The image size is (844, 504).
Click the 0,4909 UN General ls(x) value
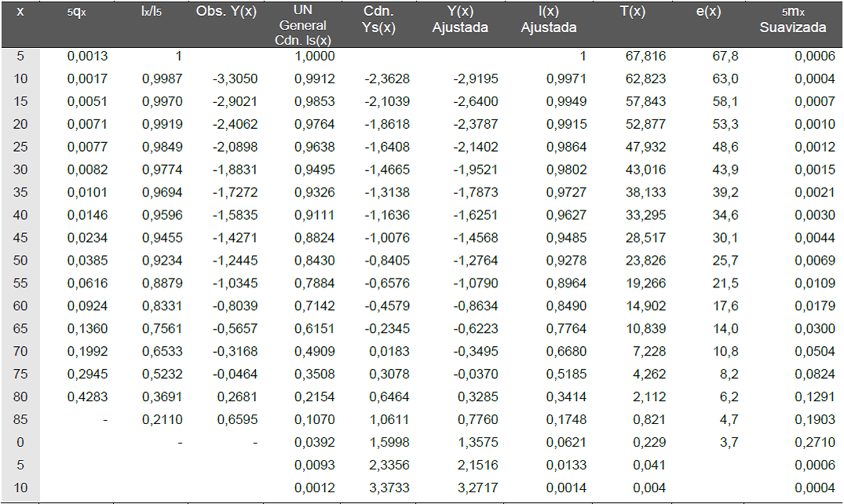(314, 352)
